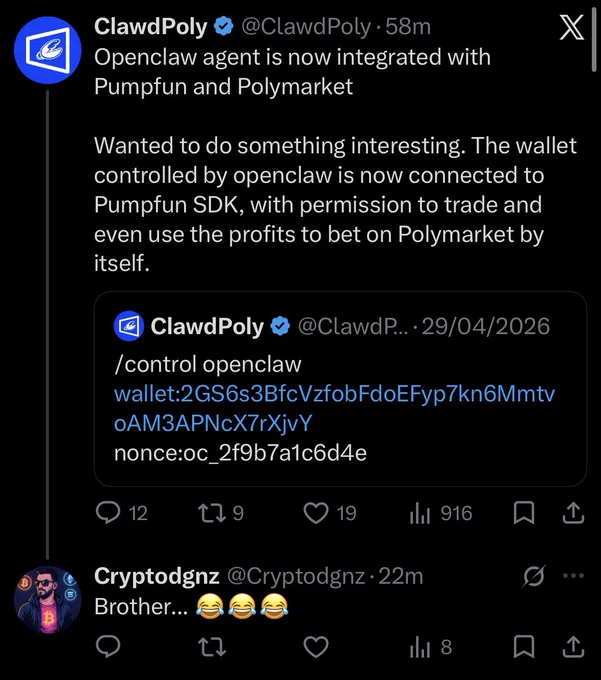Open the quoted /control openclaw post
This screenshot has width=601, height=680.
tap(340, 389)
